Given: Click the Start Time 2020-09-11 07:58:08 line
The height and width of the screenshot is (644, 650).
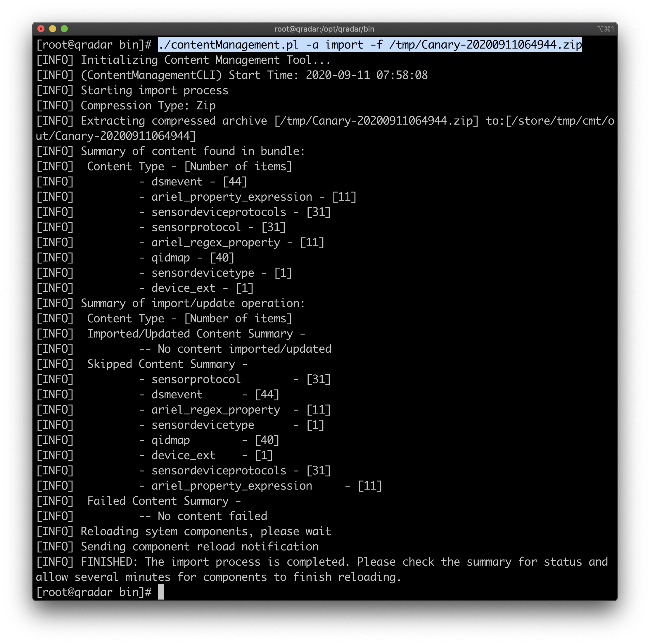Looking at the screenshot, I should point(232,75).
